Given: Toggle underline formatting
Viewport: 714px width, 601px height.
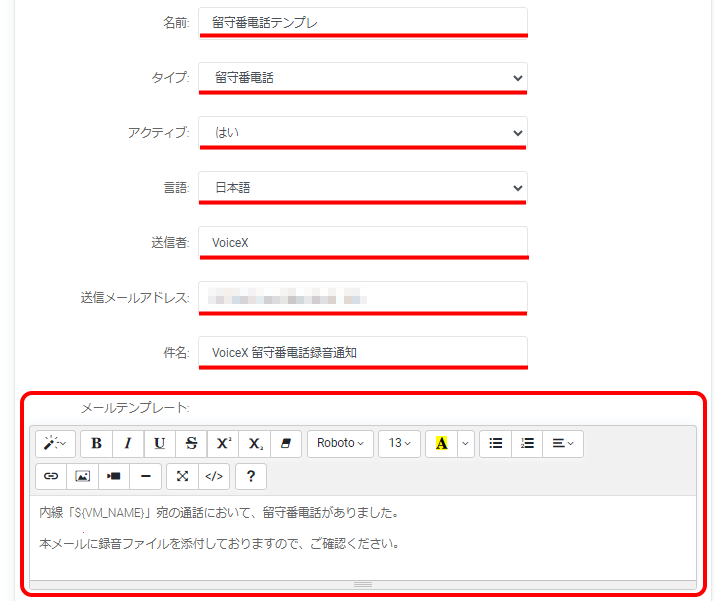Looking at the screenshot, I should 160,443.
